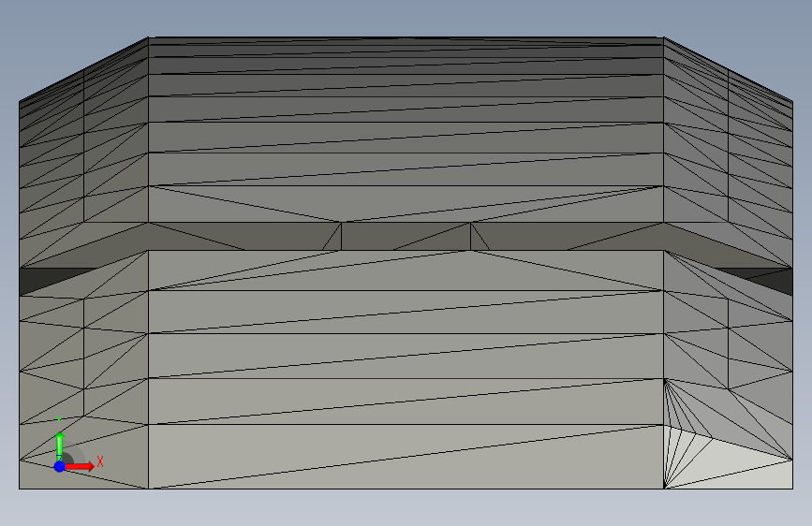Click the red X axis arrow of triad
This screenshot has height=526, width=812.
coord(80,466)
